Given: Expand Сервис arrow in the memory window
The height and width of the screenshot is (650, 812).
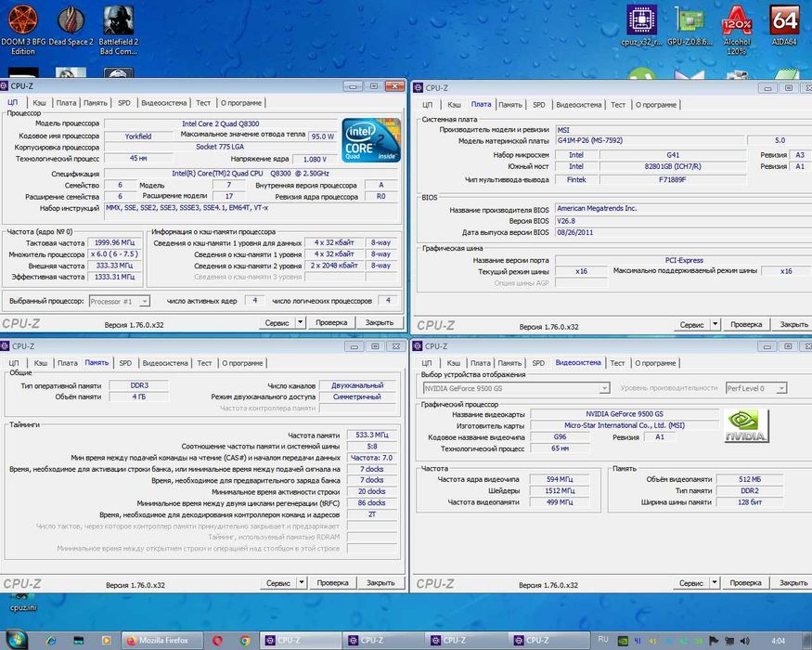Looking at the screenshot, I should click(302, 582).
